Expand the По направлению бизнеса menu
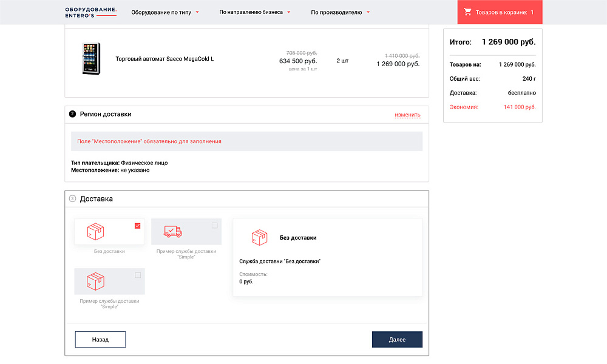Image resolution: width=607 pixels, height=364 pixels. tap(255, 12)
